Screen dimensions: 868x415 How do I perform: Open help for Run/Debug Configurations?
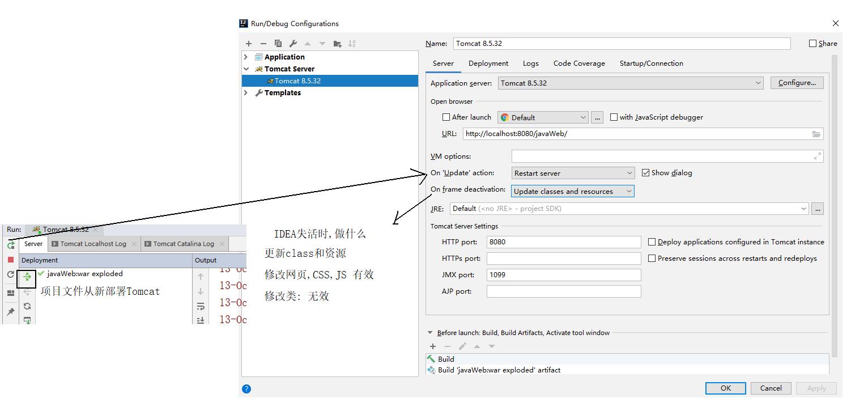point(246,388)
